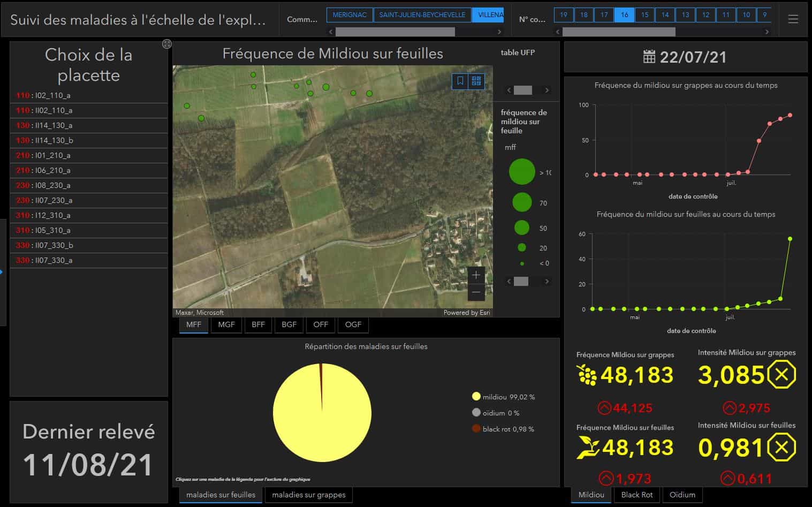Screen dimensions: 812x507
Task: Open basemap gallery grid icon
Action: coord(476,81)
